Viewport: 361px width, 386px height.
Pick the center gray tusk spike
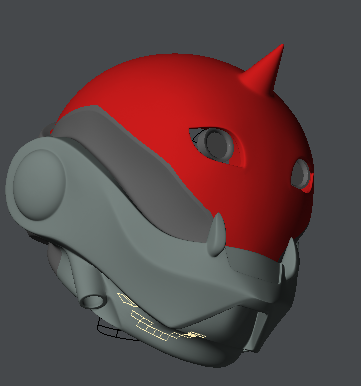216,234
